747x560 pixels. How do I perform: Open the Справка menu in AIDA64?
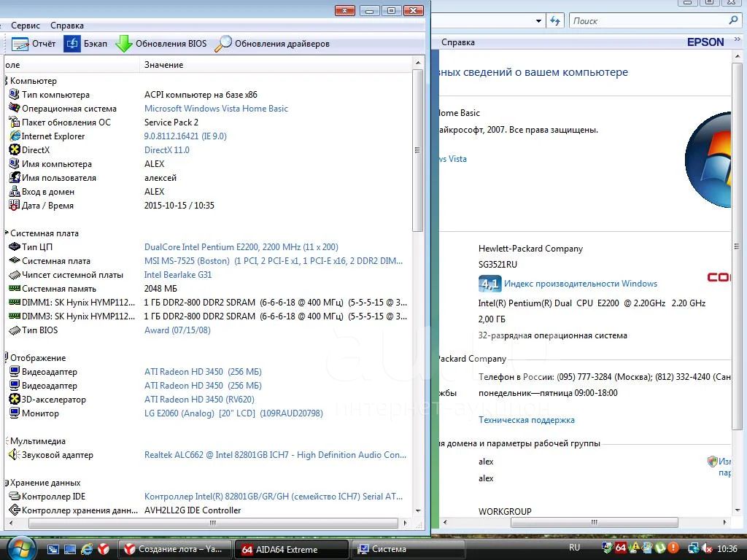coord(66,26)
